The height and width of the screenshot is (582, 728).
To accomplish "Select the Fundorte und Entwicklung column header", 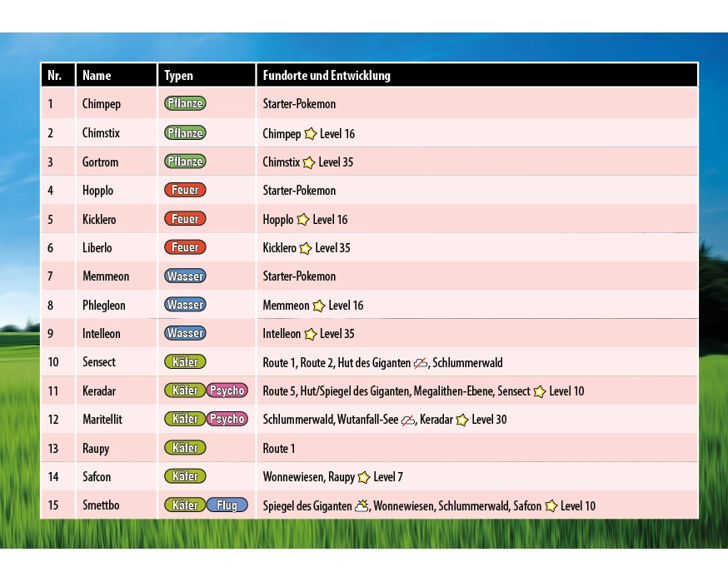I will 327,76.
